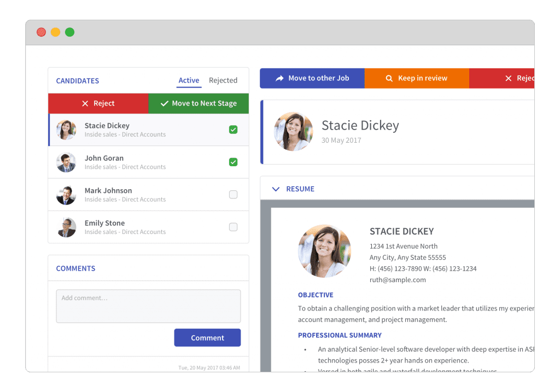Tick the checkbox for Emily Stone
560x392 pixels.
(x=233, y=227)
